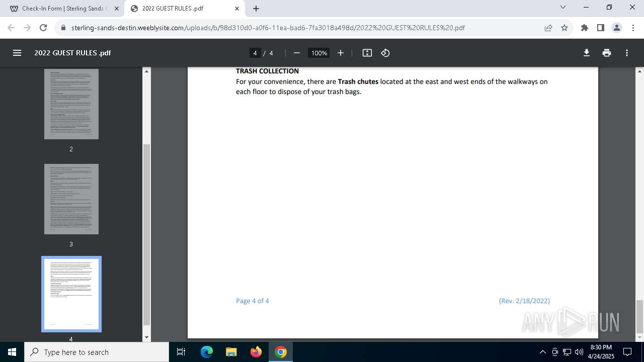Image resolution: width=644 pixels, height=362 pixels.
Task: Zoom out with the minus button
Action: click(297, 53)
